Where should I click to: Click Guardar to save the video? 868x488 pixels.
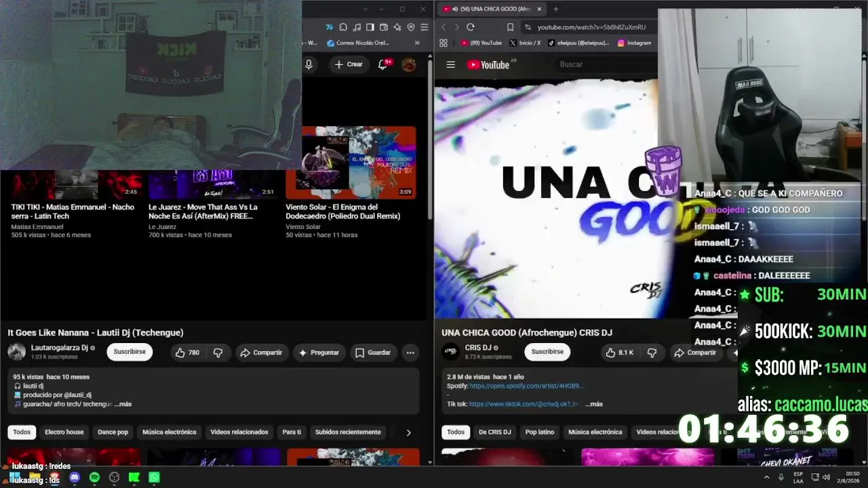(x=373, y=352)
